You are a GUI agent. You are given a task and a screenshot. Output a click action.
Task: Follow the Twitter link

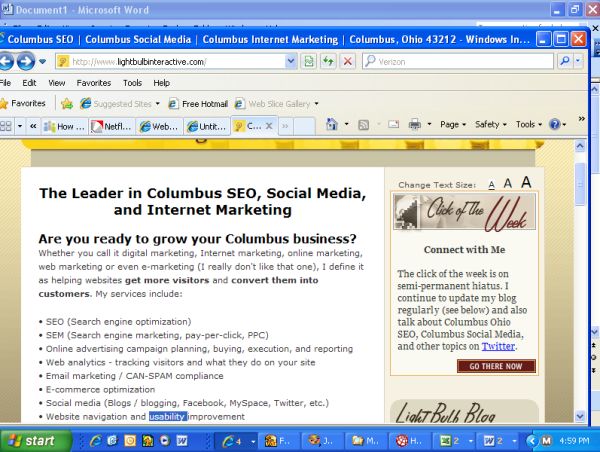tap(498, 346)
